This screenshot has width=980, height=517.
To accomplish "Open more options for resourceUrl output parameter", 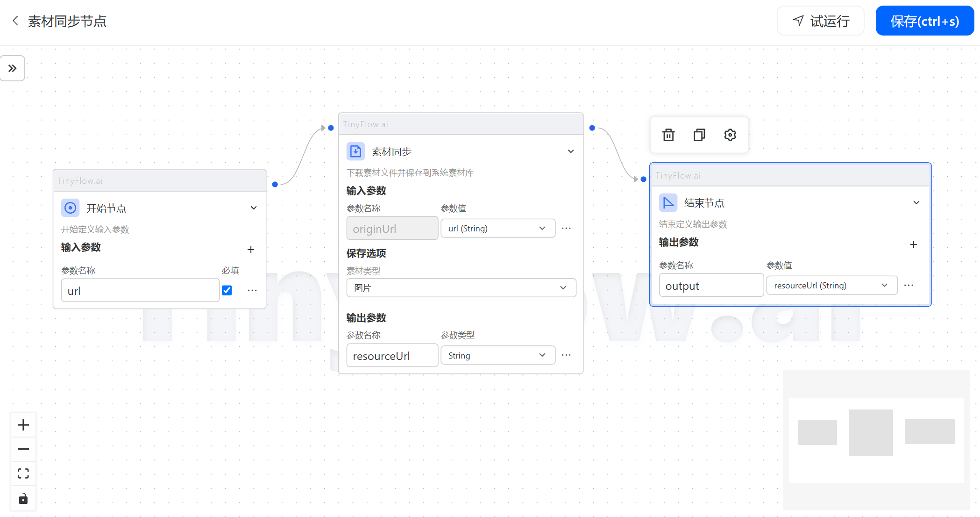I will tap(566, 355).
